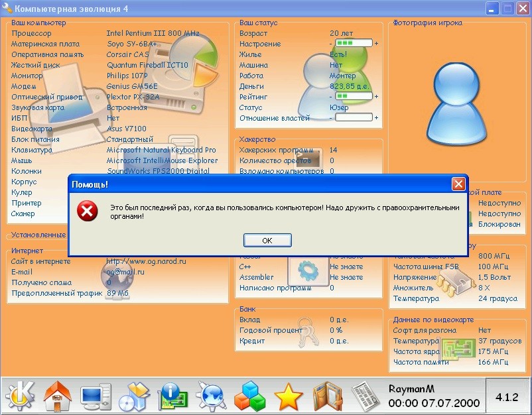532x415 pixels.
Task: Click the Microsoft IntelliMouse Explorer value
Action: click(x=162, y=160)
